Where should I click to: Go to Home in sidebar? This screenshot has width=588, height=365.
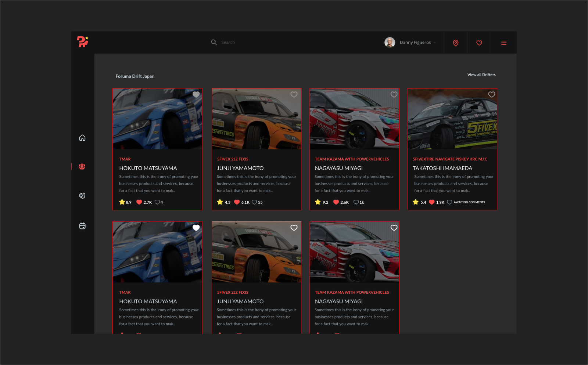tap(82, 138)
